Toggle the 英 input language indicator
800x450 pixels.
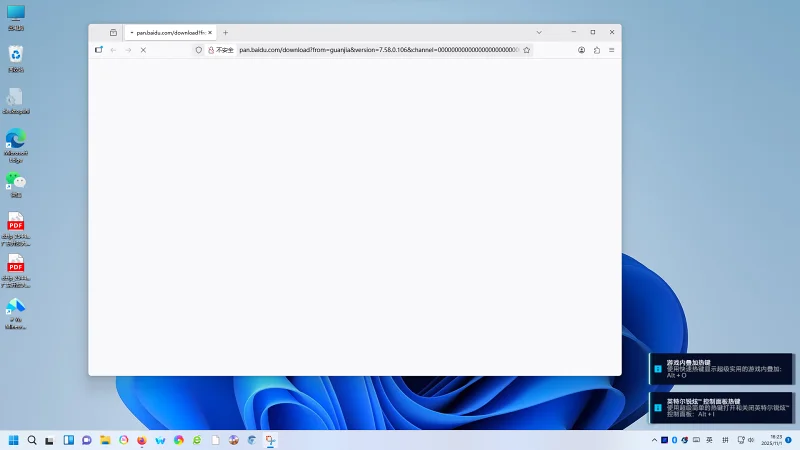[x=709, y=440]
